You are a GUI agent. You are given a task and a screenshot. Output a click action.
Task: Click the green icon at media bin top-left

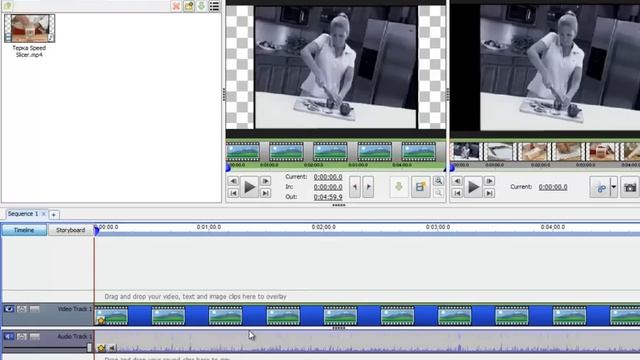coord(7,6)
